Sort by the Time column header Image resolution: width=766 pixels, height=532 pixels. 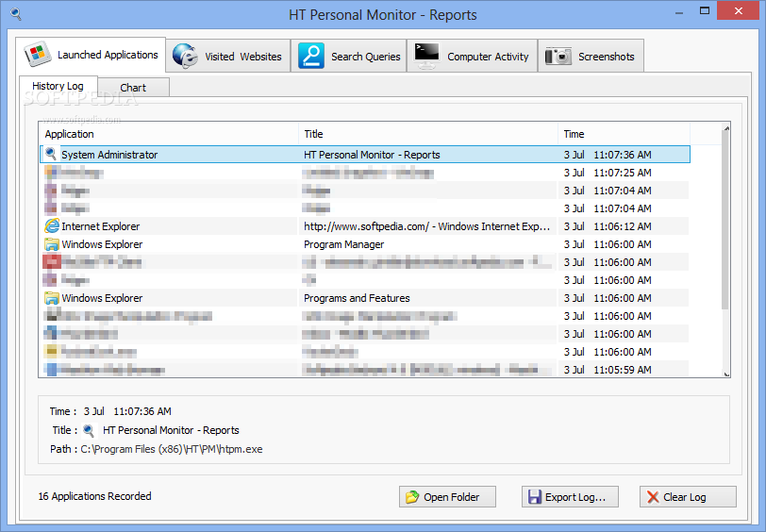tap(624, 134)
